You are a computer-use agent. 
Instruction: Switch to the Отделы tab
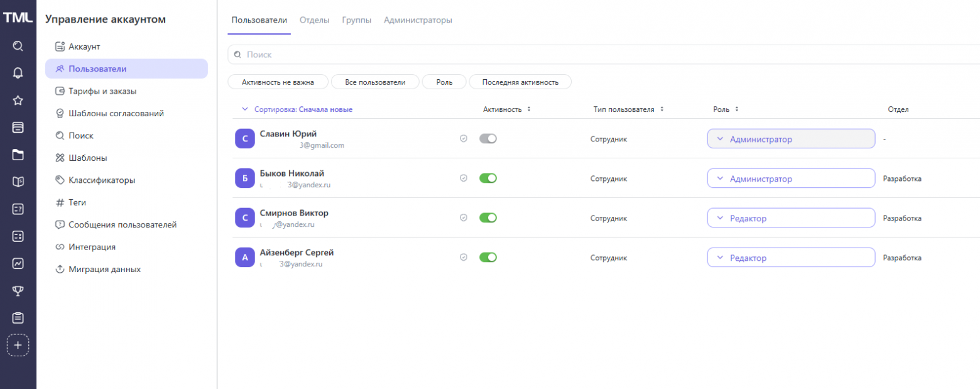click(315, 19)
